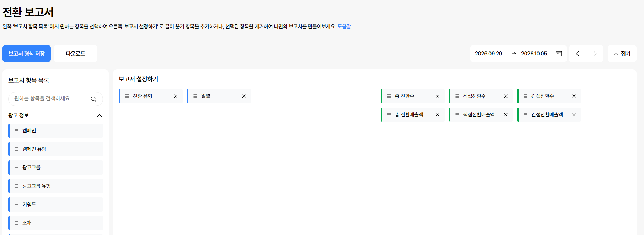
Task: Click the 총 전환매출액 metric label
Action: [409, 115]
